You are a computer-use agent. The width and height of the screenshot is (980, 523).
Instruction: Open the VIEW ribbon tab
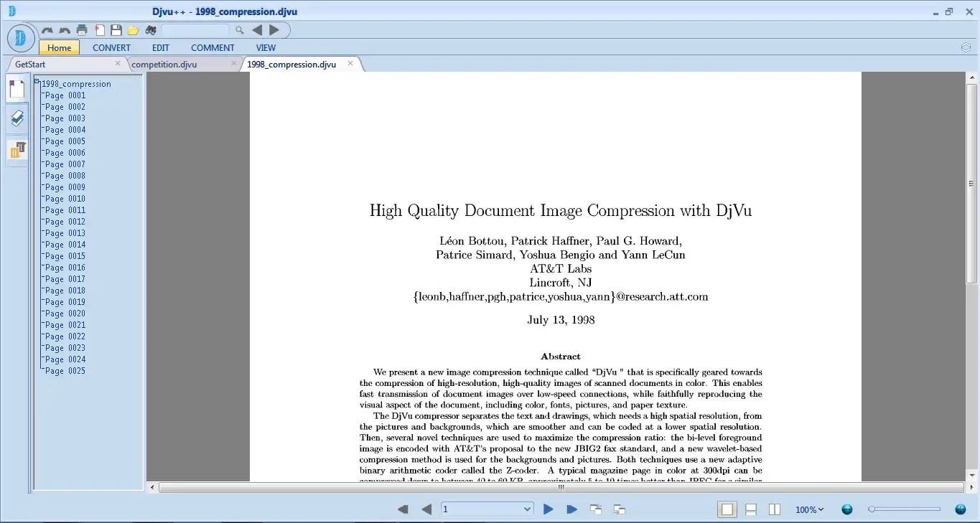click(266, 47)
